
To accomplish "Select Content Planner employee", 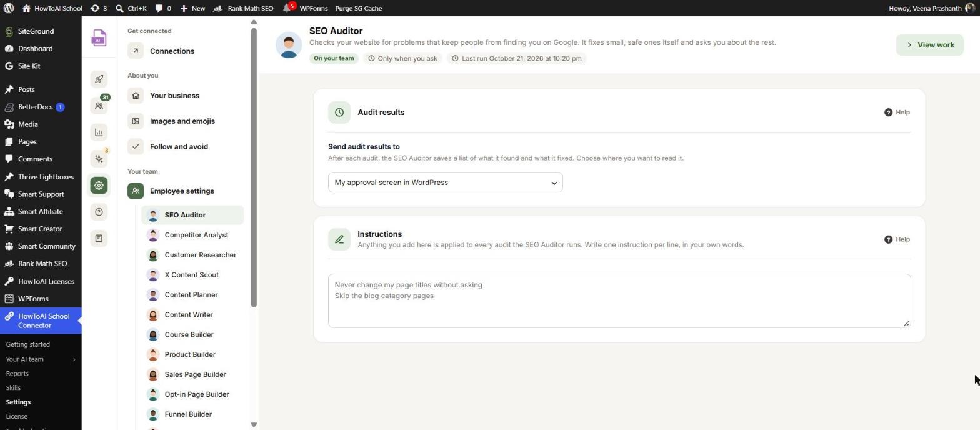I will [192, 295].
